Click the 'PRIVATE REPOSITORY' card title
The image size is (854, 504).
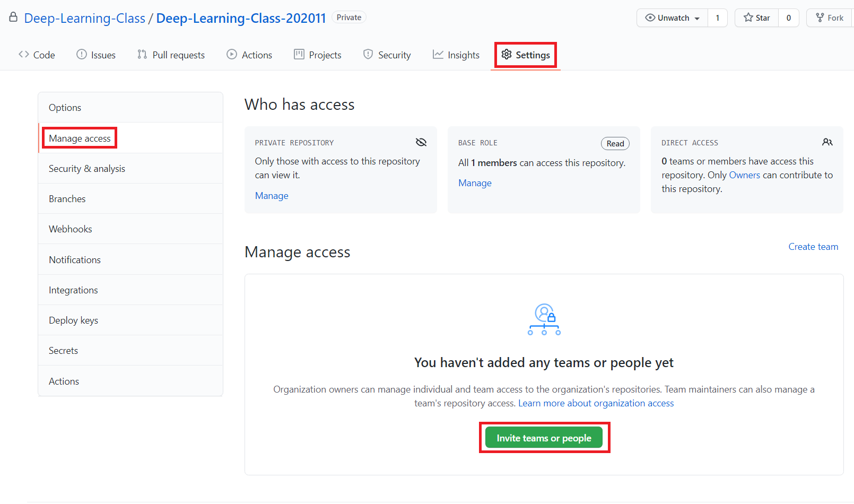pyautogui.click(x=294, y=143)
